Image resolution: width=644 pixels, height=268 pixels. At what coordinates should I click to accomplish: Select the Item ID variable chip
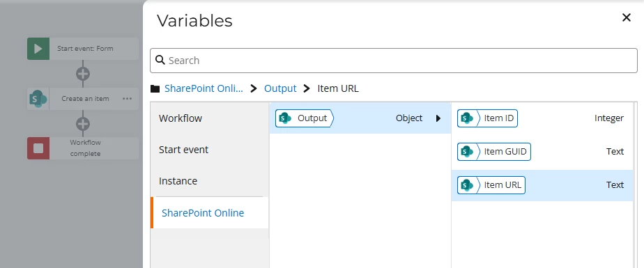click(x=487, y=118)
